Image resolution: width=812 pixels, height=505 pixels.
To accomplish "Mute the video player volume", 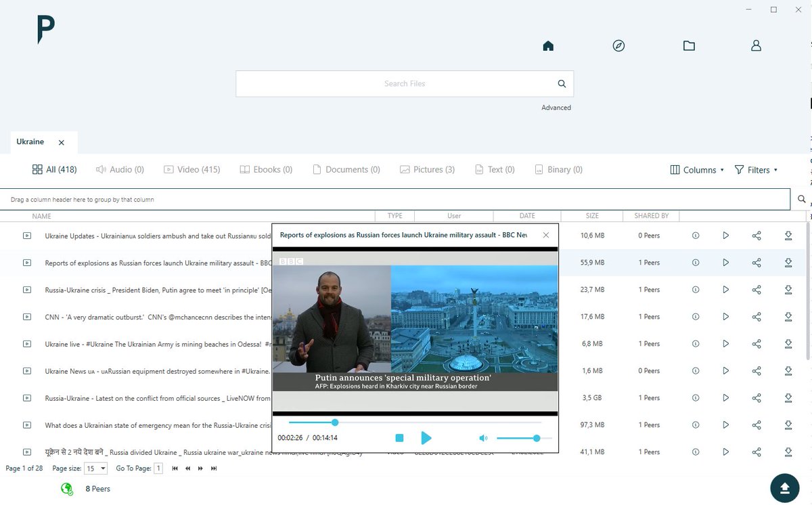I will [x=483, y=438].
